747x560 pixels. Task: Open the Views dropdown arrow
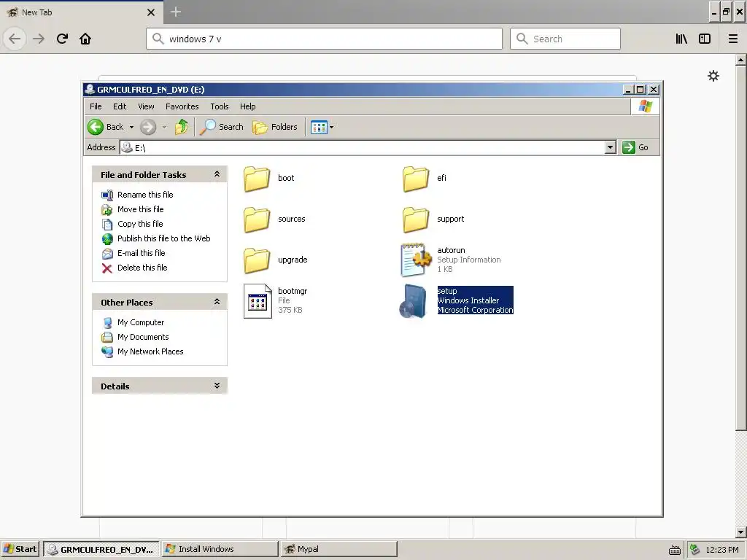pyautogui.click(x=332, y=127)
